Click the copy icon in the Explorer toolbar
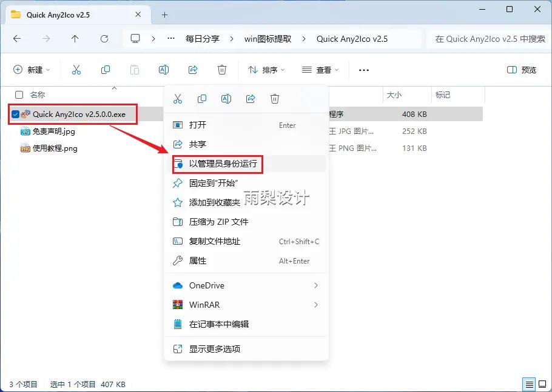The height and width of the screenshot is (392, 552). point(106,70)
